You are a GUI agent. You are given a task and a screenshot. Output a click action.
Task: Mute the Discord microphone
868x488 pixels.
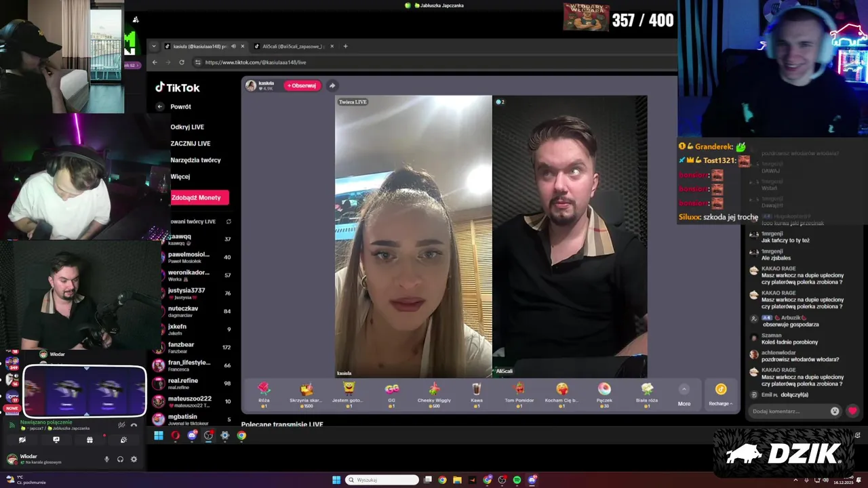click(106, 459)
